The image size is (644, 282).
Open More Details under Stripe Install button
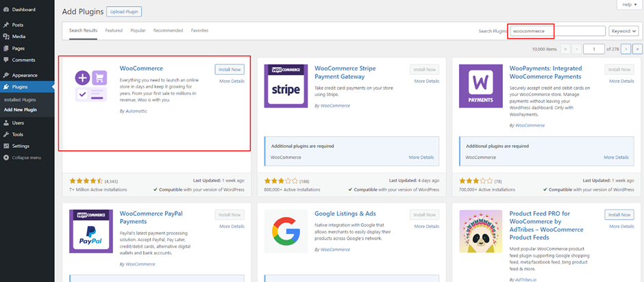tap(427, 81)
